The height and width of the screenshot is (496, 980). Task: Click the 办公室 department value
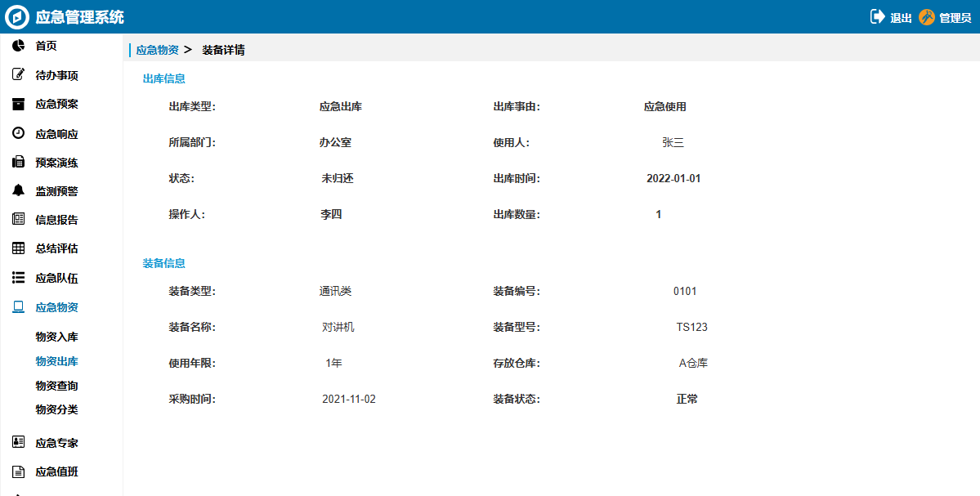click(335, 142)
